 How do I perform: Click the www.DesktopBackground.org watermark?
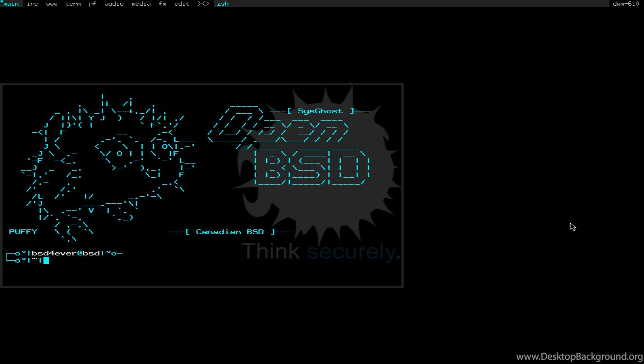click(x=579, y=356)
